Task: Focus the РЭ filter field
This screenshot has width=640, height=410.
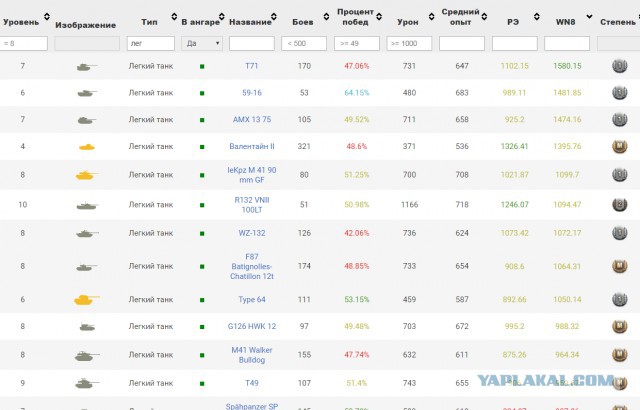Action: coord(514,43)
